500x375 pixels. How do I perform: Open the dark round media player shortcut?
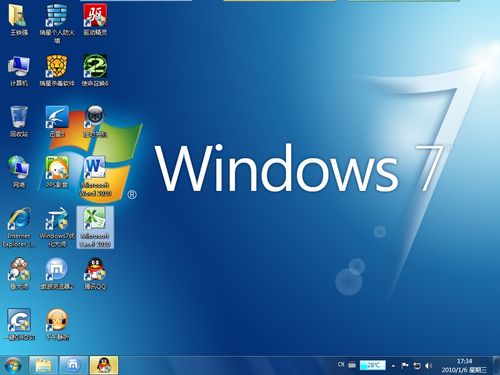[x=95, y=122]
